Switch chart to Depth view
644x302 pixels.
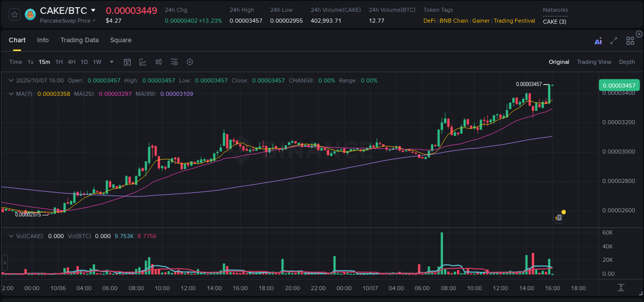coord(626,62)
